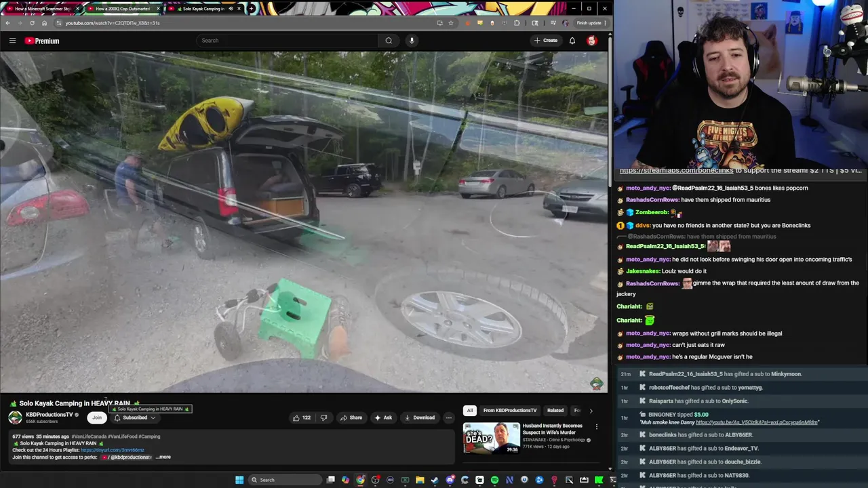Like the video with thumbs up

pyautogui.click(x=301, y=418)
